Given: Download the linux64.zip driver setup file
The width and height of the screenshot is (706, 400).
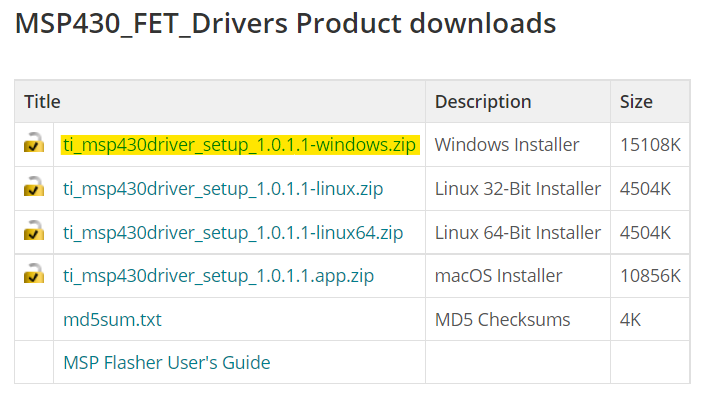Looking at the screenshot, I should [233, 232].
